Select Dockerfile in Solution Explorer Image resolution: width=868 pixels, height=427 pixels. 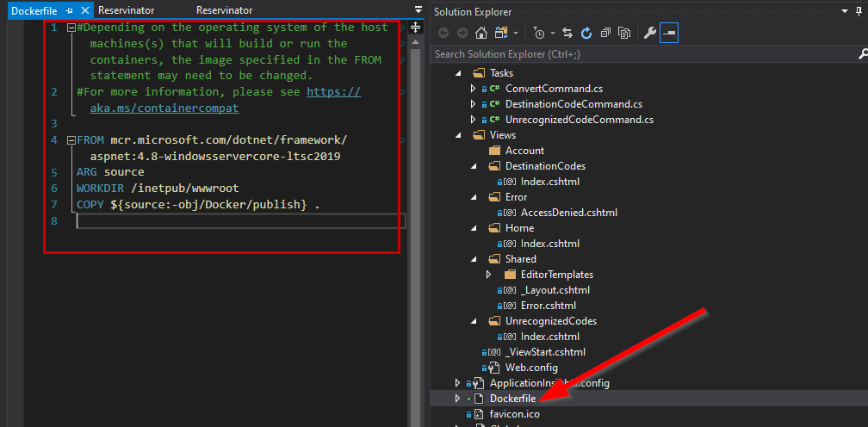pyautogui.click(x=512, y=399)
